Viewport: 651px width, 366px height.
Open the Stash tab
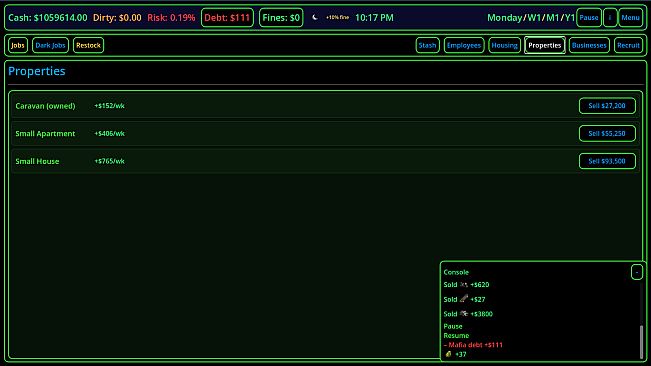tap(427, 45)
